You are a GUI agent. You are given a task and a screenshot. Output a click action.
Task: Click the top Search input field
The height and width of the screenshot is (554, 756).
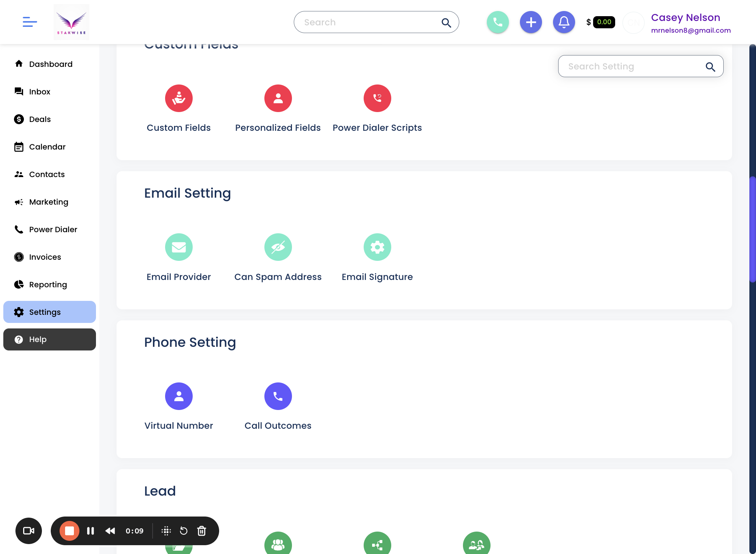pos(376,22)
